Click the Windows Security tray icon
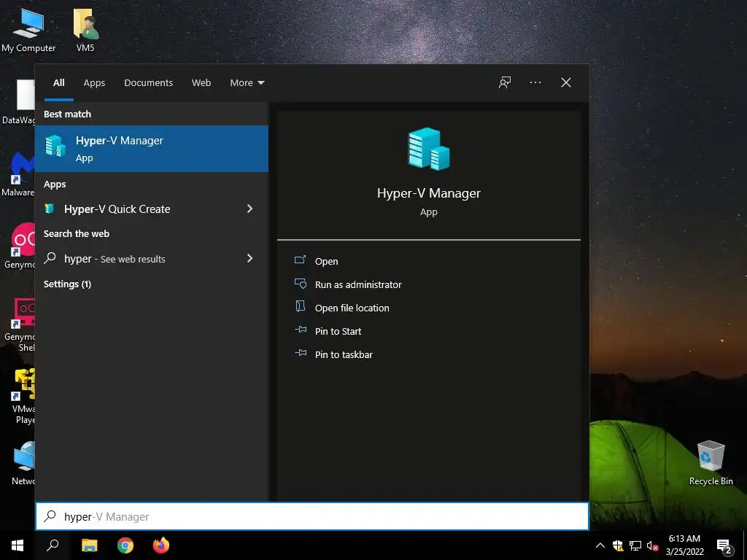747x560 pixels. [x=618, y=545]
